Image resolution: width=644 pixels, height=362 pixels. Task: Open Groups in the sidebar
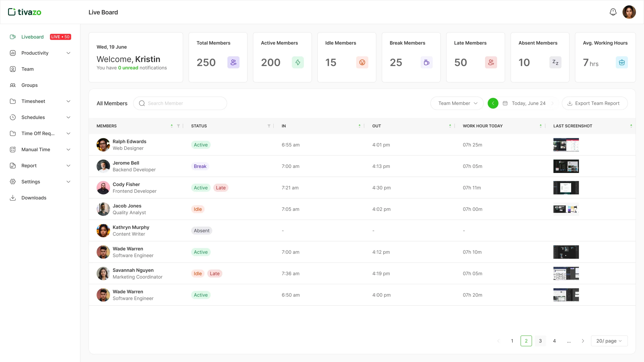29,85
